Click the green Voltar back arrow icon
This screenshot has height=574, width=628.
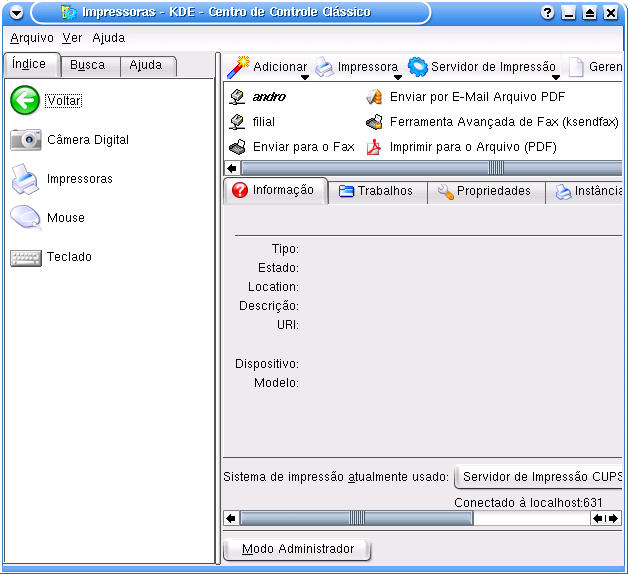pos(25,100)
